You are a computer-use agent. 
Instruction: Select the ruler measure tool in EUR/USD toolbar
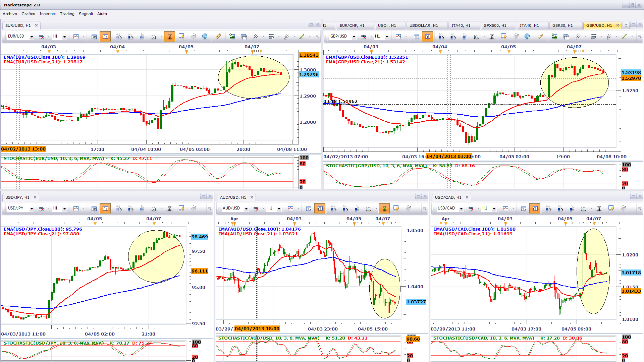[x=218, y=37]
